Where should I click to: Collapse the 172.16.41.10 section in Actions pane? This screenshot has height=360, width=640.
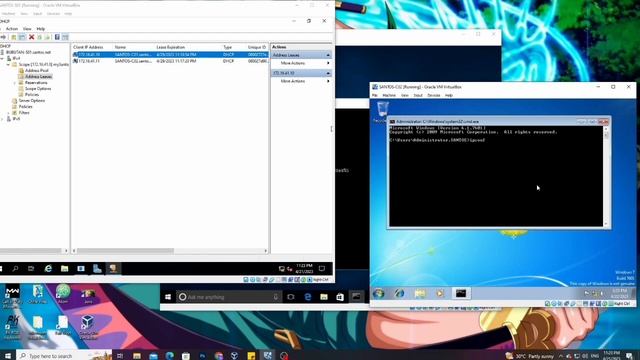coord(328,73)
